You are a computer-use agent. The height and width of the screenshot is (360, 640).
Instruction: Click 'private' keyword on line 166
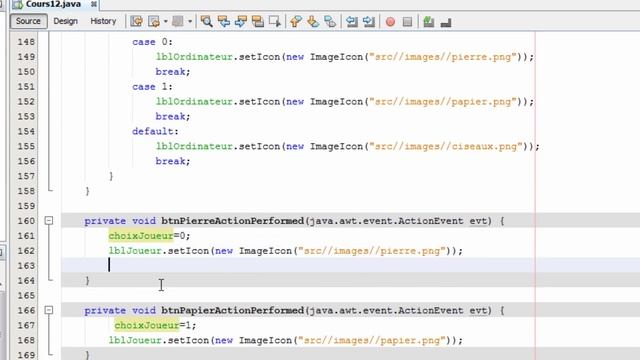(x=105, y=310)
